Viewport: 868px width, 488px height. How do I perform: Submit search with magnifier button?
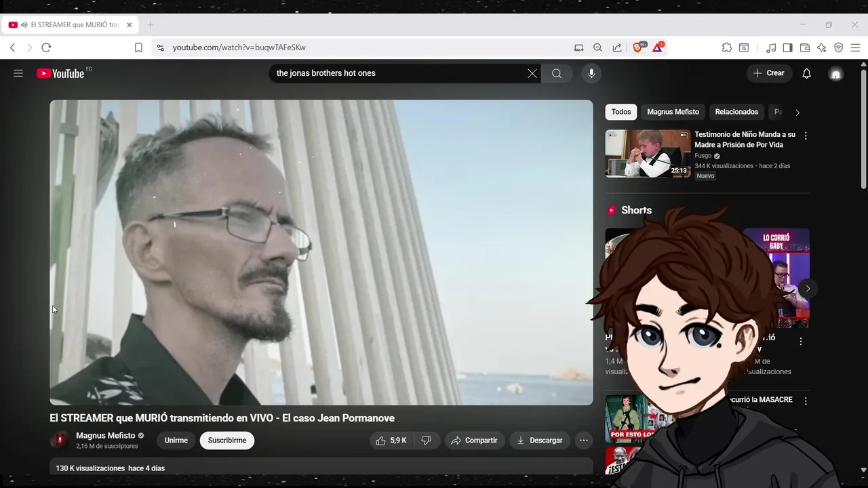(x=557, y=73)
